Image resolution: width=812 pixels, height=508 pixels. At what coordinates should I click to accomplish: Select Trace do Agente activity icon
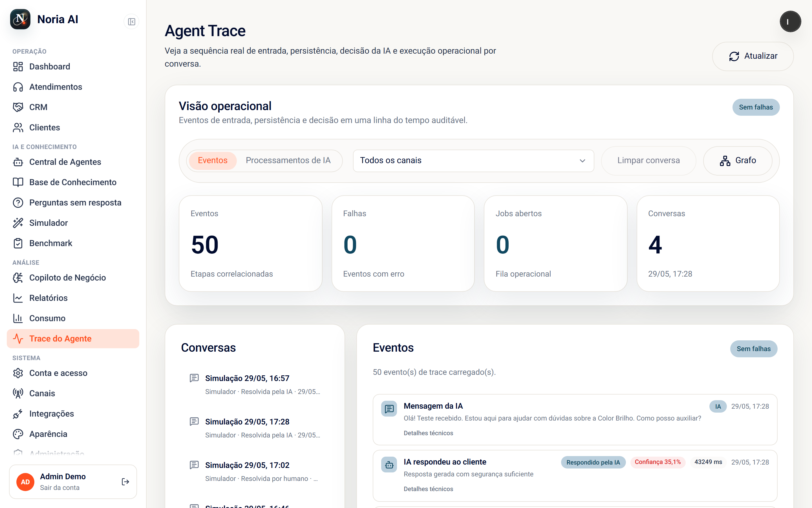[x=18, y=339]
